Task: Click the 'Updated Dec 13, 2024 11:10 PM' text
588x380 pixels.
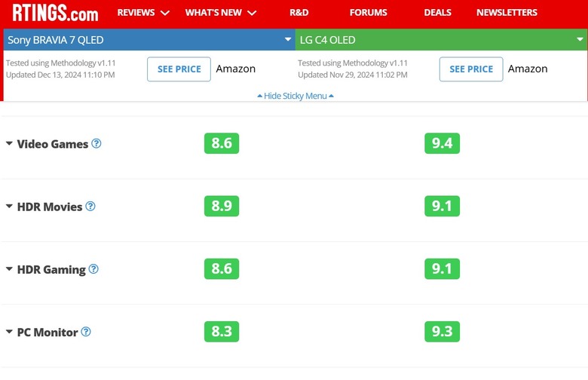Action: coord(60,75)
